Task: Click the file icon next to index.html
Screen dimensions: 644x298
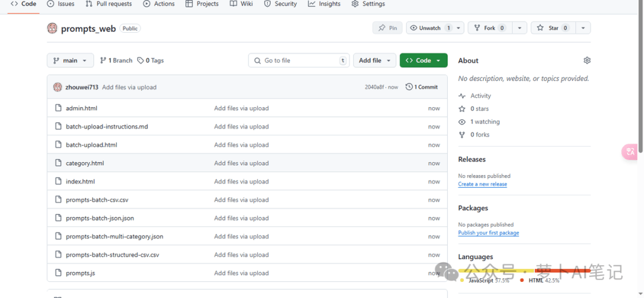Action: tap(58, 181)
